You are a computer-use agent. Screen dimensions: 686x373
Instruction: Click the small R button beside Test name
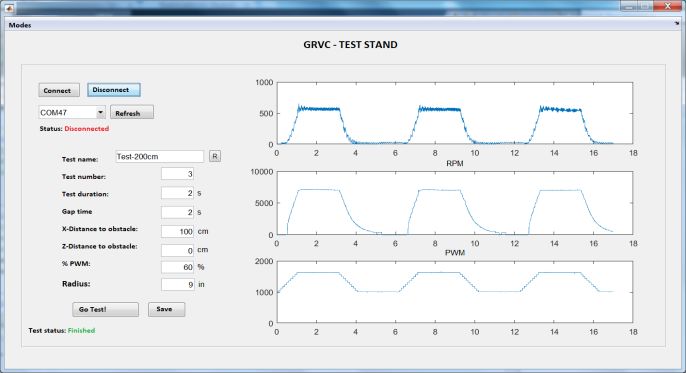tap(215, 156)
